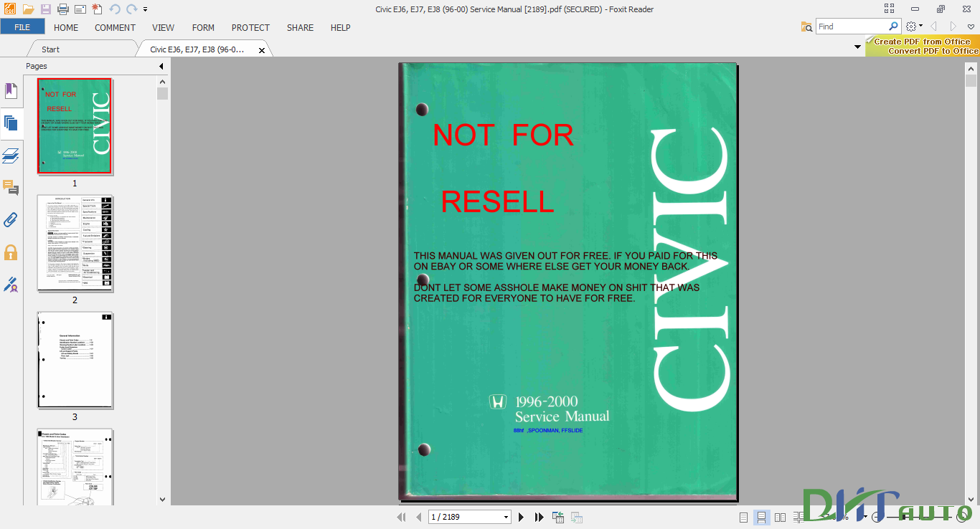Image resolution: width=980 pixels, height=529 pixels.
Task: Go to previous search result arrow
Action: coord(934,27)
